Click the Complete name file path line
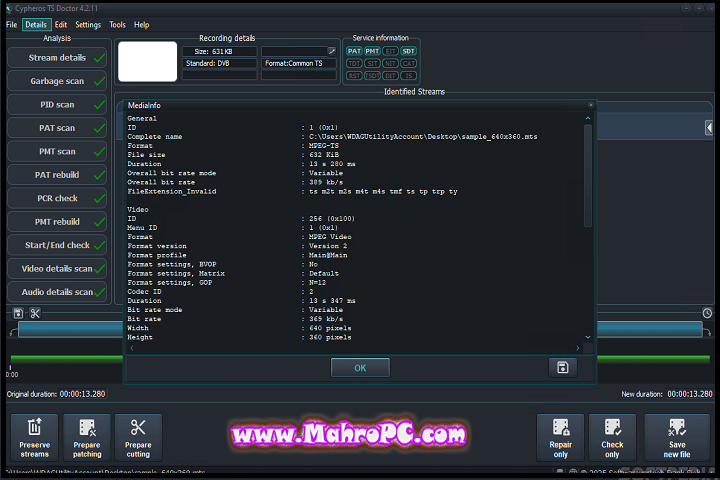The width and height of the screenshot is (720, 480). point(332,137)
